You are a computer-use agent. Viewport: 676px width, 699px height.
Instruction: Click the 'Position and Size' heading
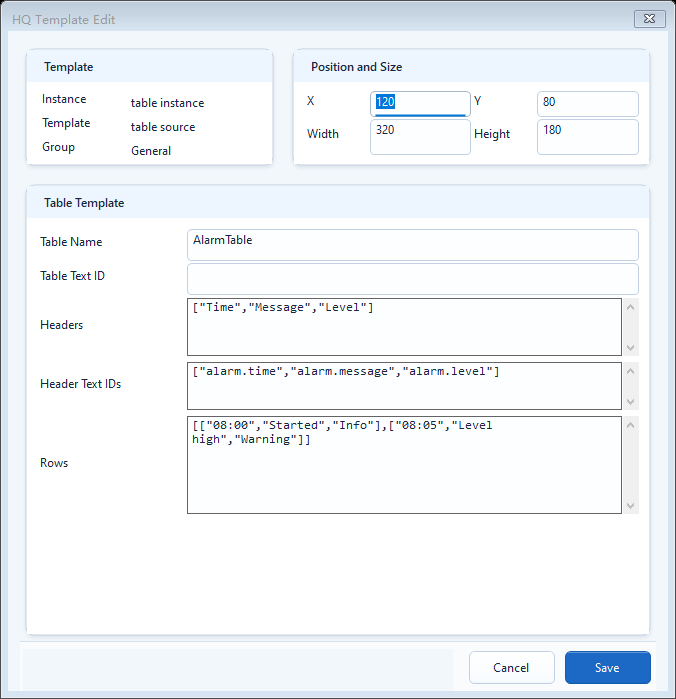pos(356,67)
